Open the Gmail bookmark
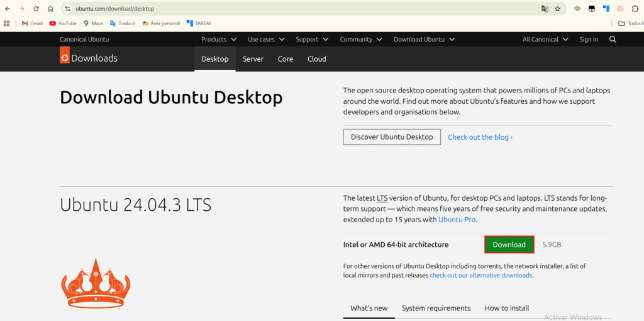 point(32,23)
